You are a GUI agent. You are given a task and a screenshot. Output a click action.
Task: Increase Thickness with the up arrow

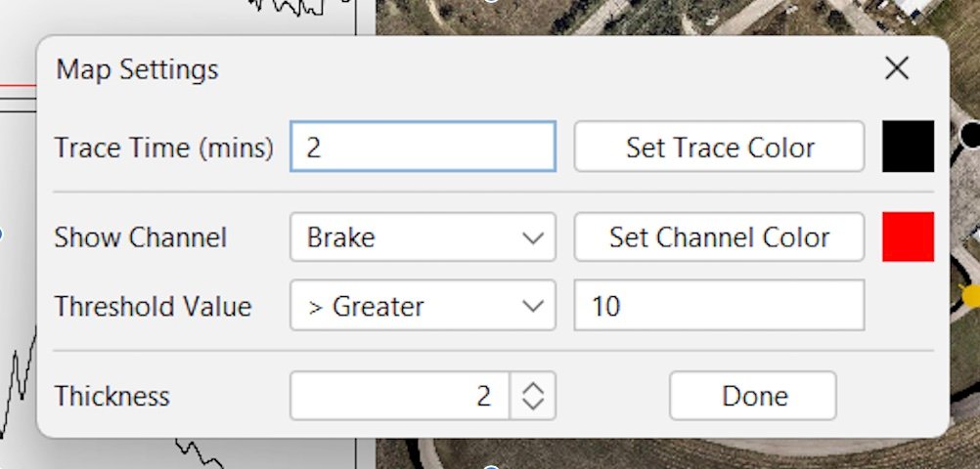pyautogui.click(x=533, y=388)
